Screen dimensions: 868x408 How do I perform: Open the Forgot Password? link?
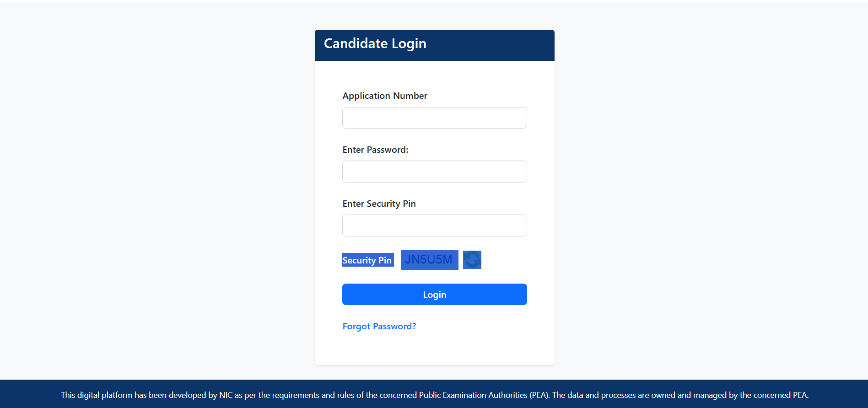(x=379, y=326)
